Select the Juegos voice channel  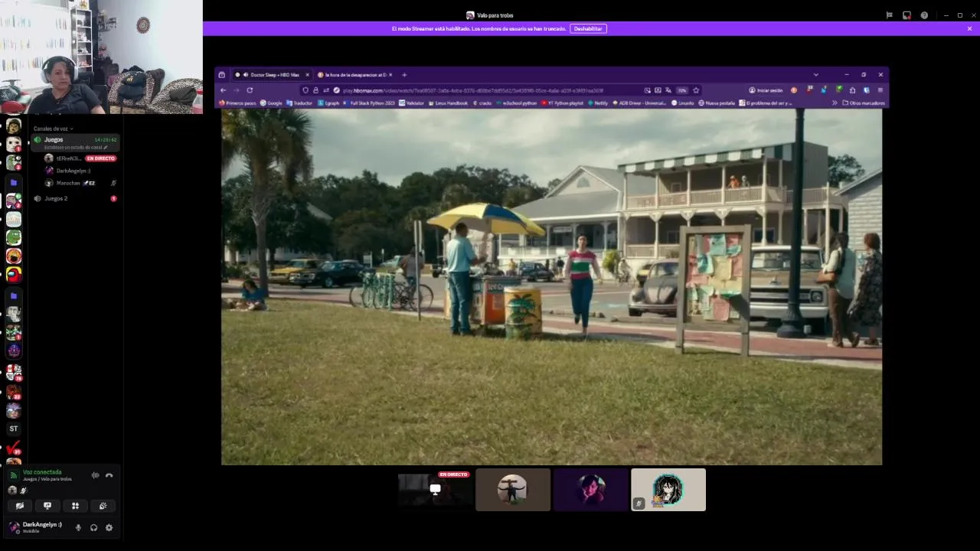point(74,142)
